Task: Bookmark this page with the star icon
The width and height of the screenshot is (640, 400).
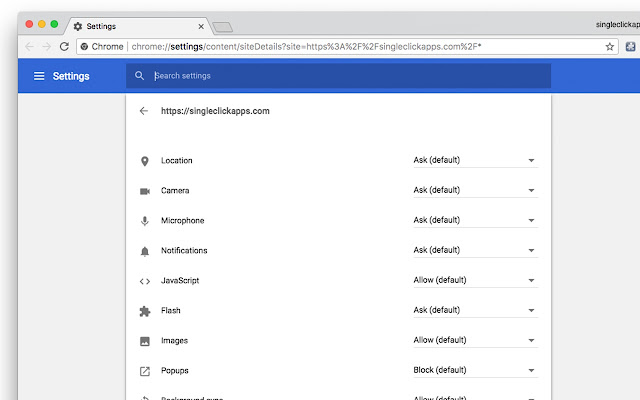Action: (x=609, y=47)
